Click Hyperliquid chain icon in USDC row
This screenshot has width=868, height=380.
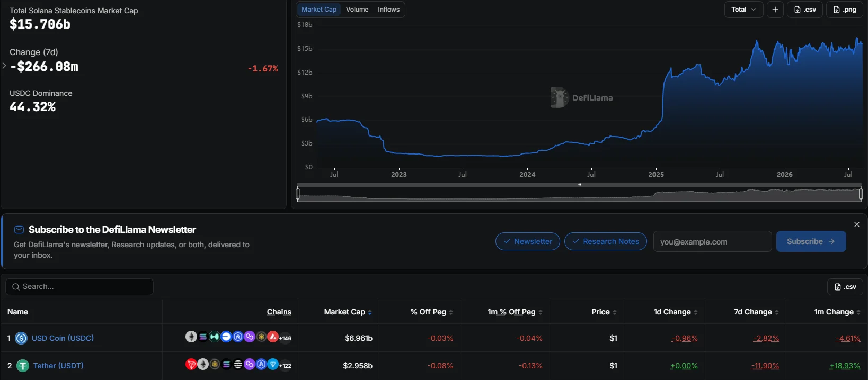point(215,337)
